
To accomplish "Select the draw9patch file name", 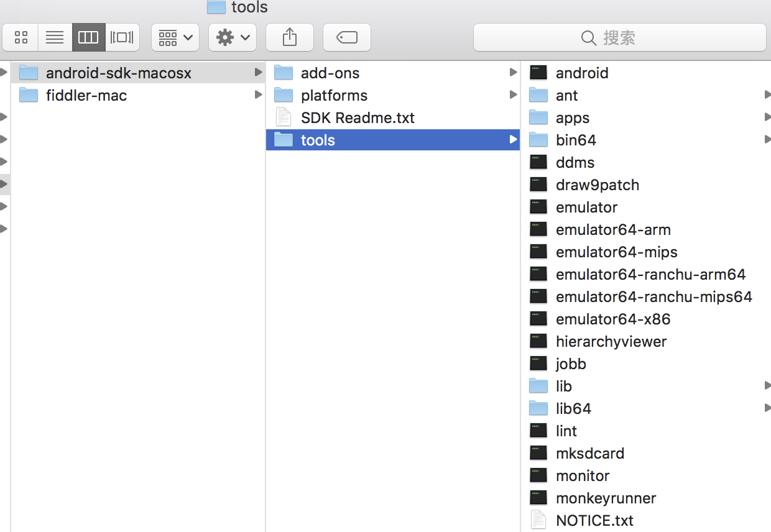I will (x=598, y=185).
